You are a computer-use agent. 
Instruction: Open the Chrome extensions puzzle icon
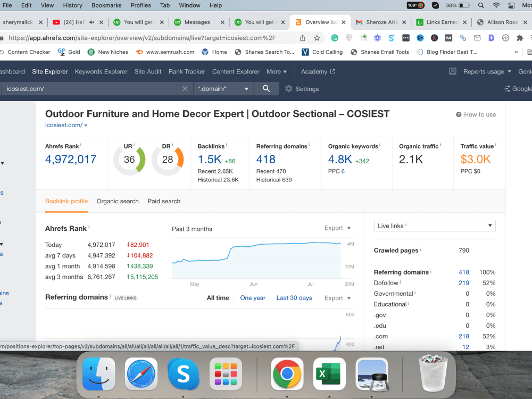tap(520, 38)
